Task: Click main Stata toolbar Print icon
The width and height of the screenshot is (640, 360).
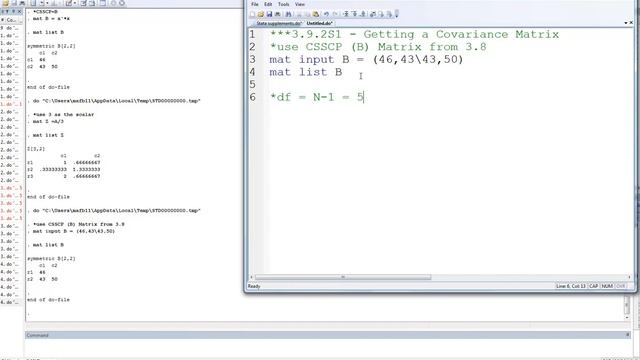Action: coord(22,3)
